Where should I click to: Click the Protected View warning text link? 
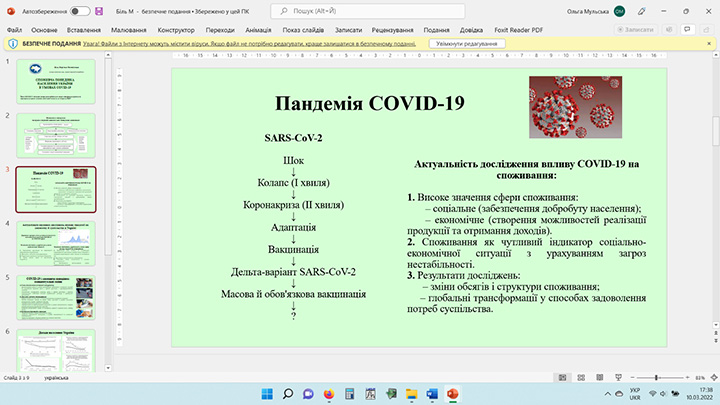tap(249, 44)
